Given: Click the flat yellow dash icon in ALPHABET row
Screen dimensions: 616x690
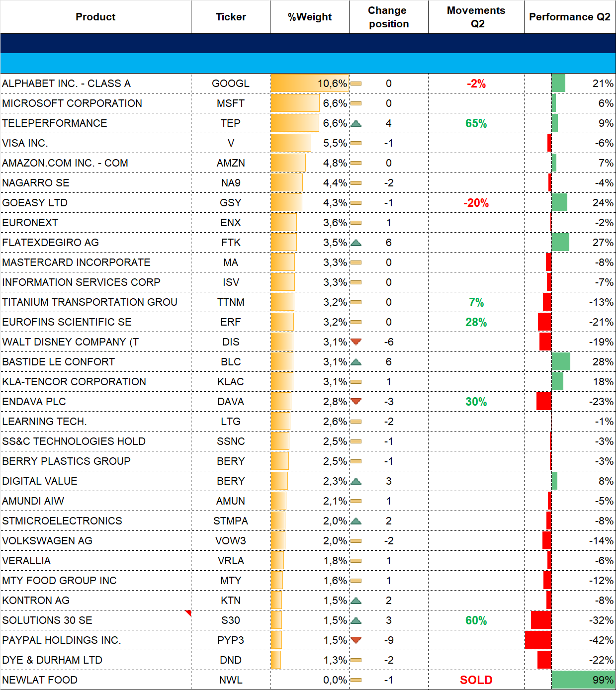Looking at the screenshot, I should point(356,84).
